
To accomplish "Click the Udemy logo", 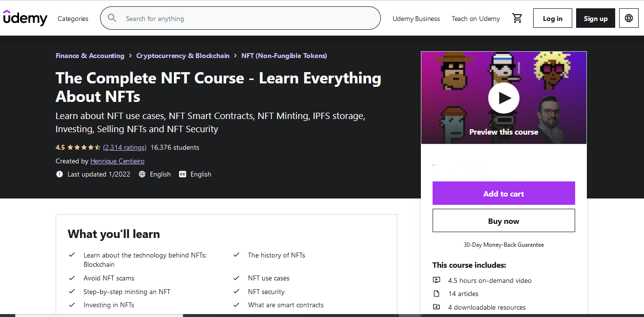I will point(25,18).
